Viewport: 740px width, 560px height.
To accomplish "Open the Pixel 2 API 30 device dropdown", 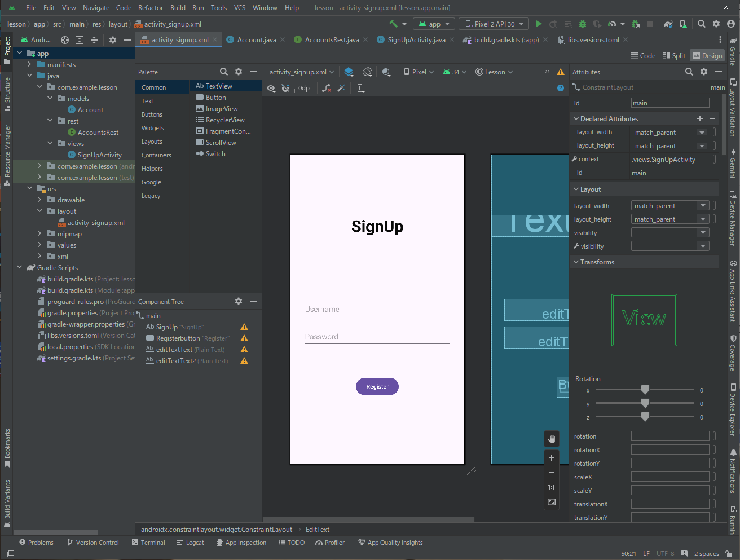I will 494,24.
